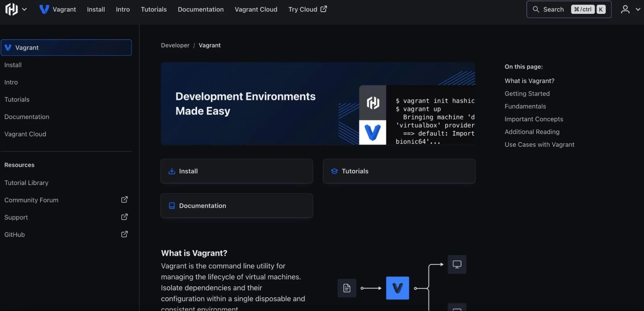Click external link icon beside GitHub

coord(124,234)
